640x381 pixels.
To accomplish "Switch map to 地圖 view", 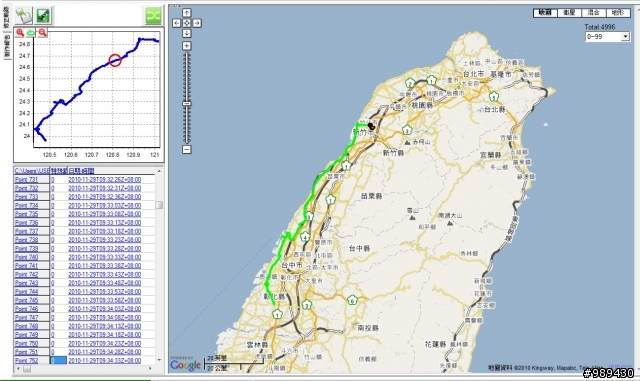I will point(545,13).
